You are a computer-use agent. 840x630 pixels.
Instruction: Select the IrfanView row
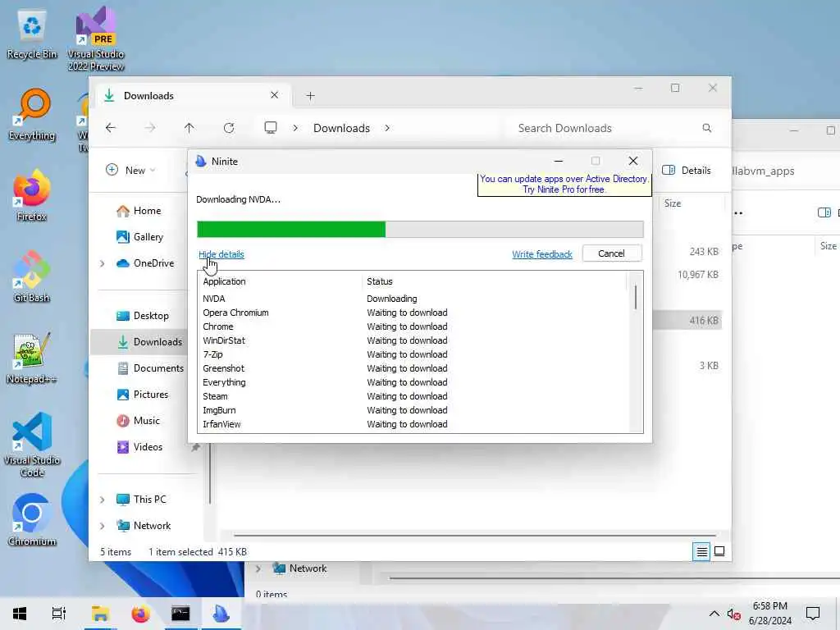413,424
